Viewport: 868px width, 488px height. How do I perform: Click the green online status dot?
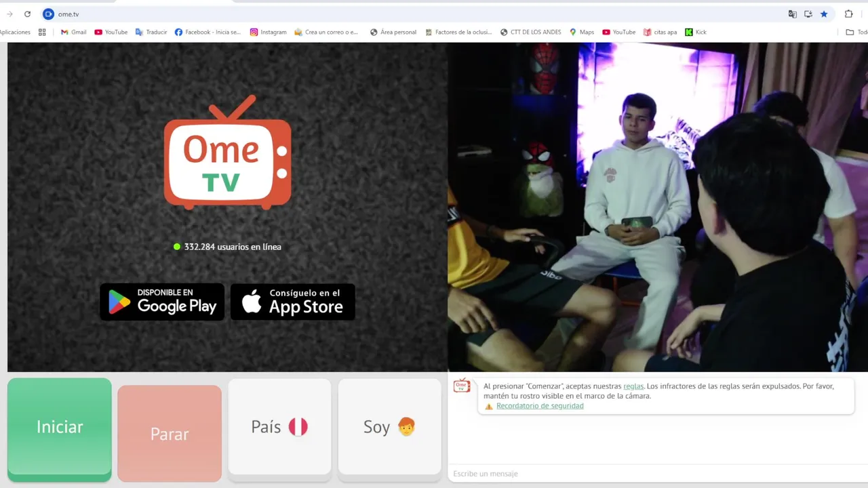pyautogui.click(x=177, y=247)
